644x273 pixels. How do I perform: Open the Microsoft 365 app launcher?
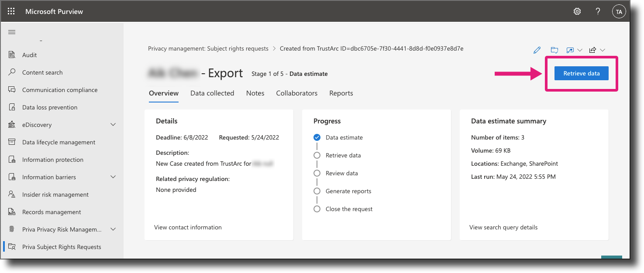11,11
